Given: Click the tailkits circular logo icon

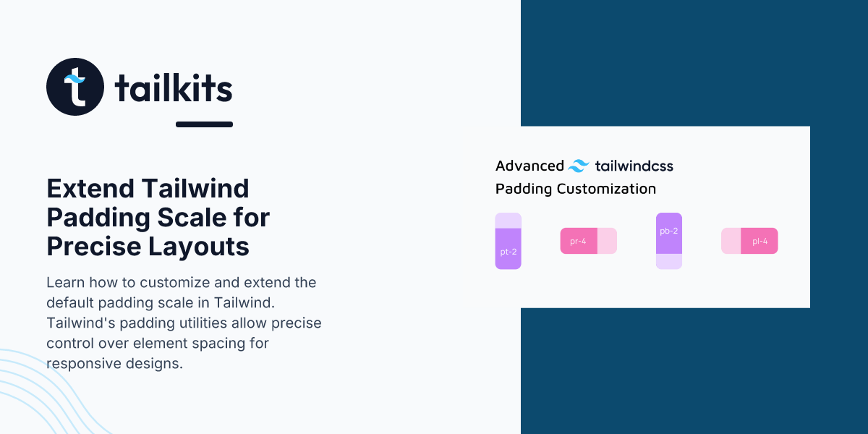Looking at the screenshot, I should [x=75, y=87].
